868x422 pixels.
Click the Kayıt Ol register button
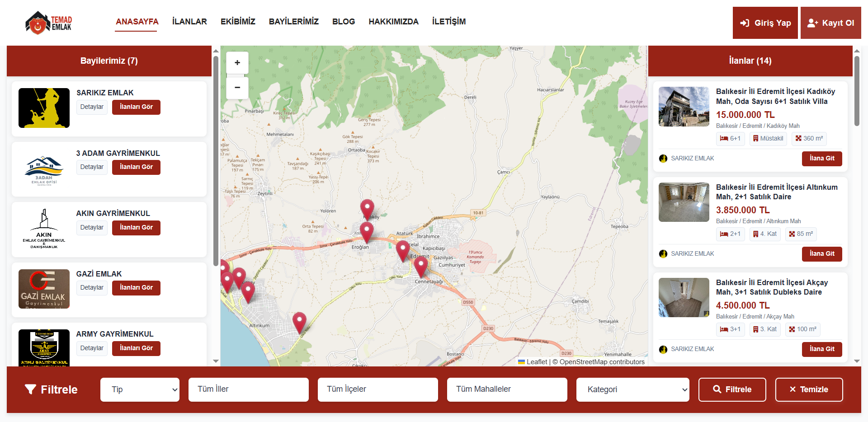click(830, 23)
